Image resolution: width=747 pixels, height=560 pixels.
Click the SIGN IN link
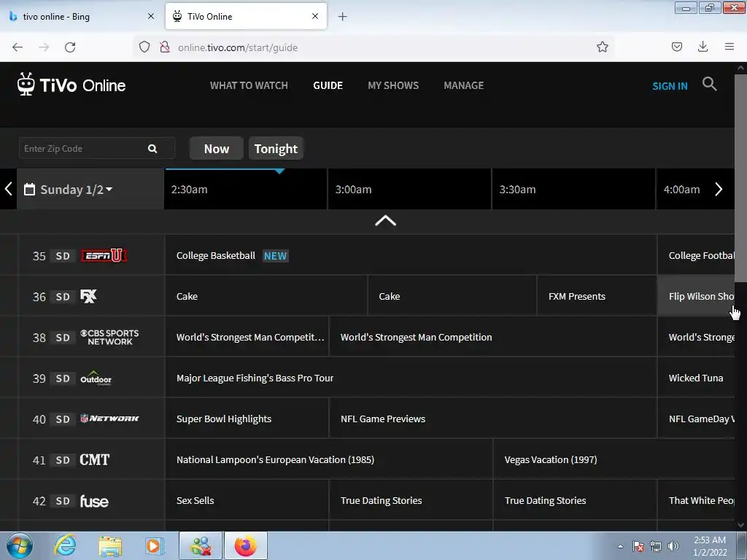point(670,86)
